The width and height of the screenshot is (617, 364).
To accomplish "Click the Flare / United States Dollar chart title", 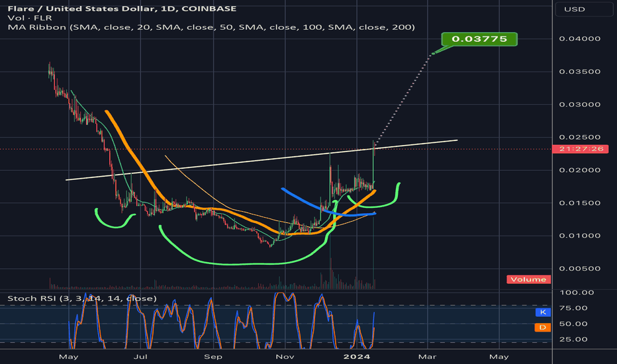I will (122, 9).
